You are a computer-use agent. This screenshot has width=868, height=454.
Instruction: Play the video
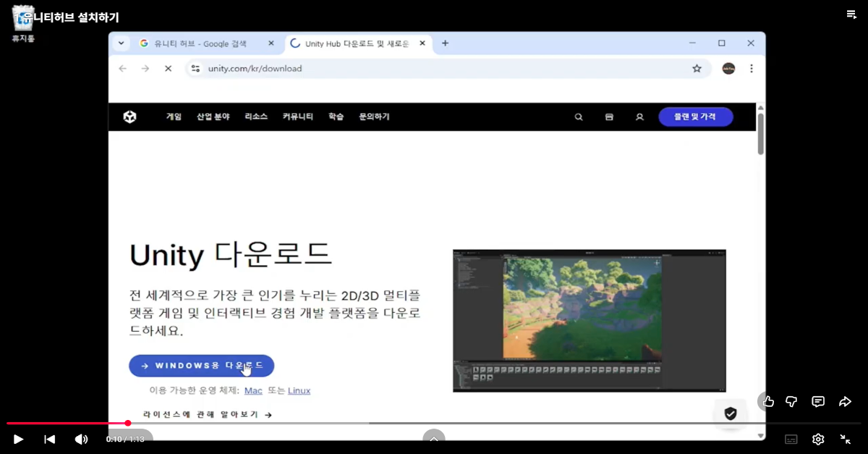click(18, 439)
